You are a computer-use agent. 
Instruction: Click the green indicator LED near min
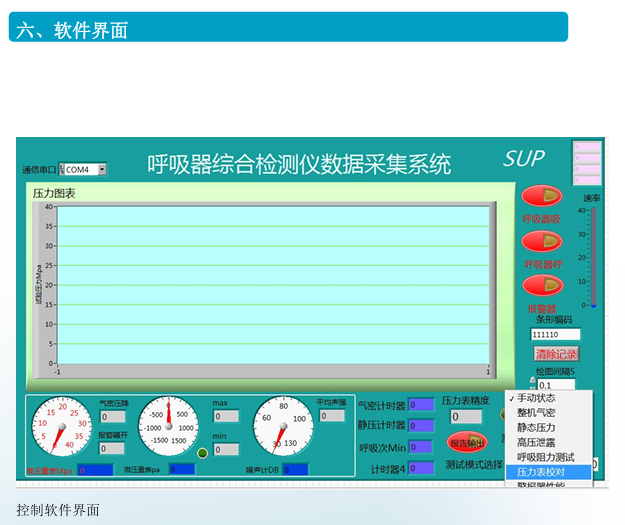pyautogui.click(x=203, y=454)
